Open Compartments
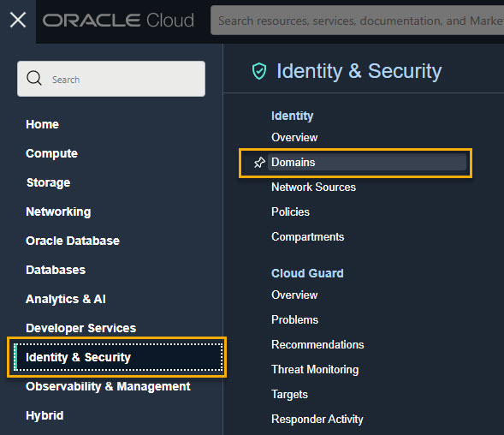 [308, 237]
